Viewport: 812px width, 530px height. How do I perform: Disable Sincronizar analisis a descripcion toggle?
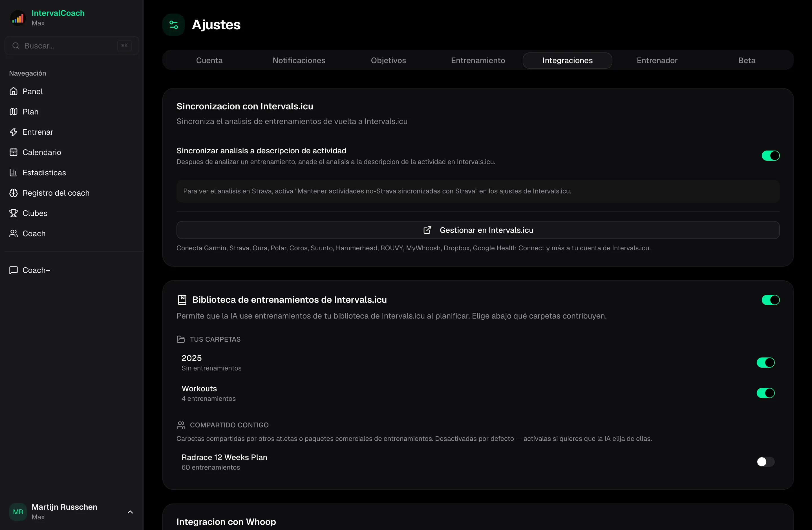point(770,156)
